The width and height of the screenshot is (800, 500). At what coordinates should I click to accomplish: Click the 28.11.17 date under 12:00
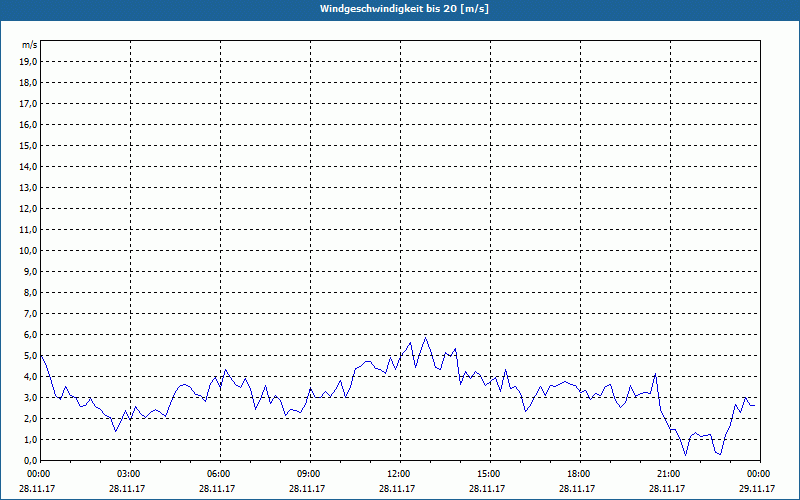pyautogui.click(x=399, y=489)
